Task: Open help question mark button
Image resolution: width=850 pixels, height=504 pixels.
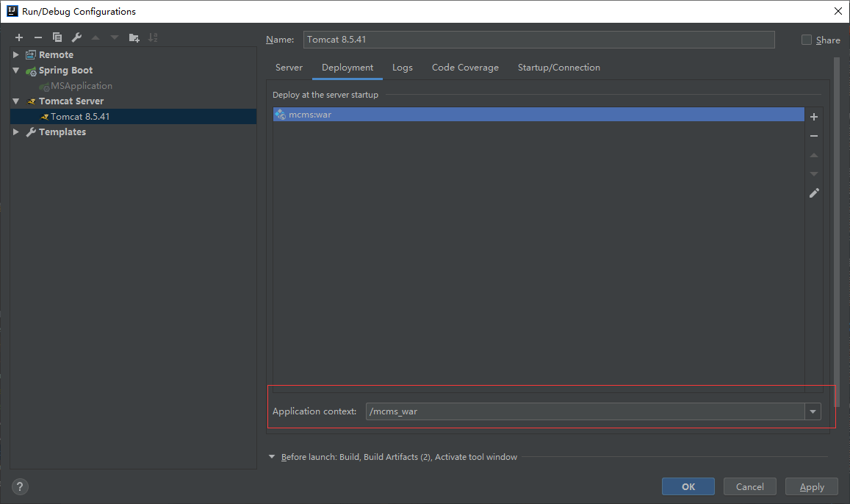Action: pos(20,486)
